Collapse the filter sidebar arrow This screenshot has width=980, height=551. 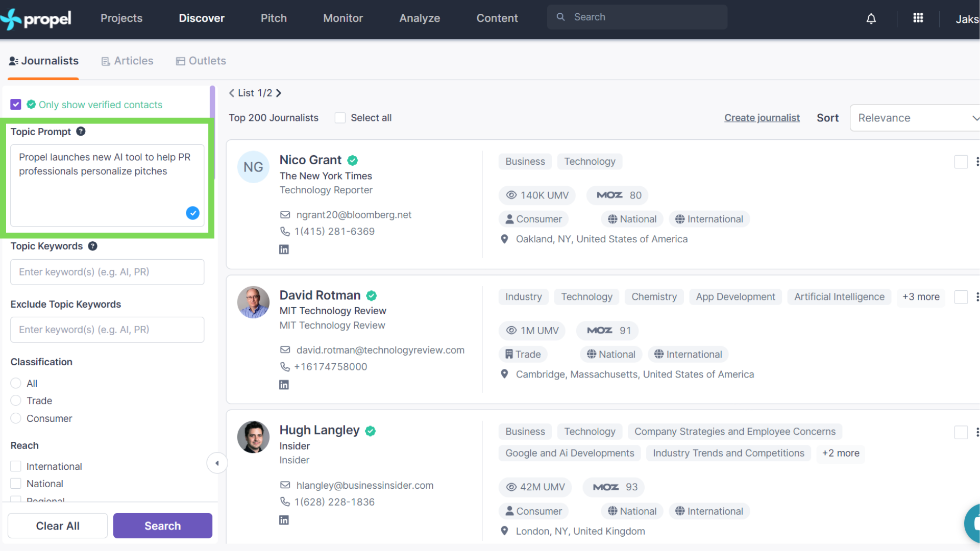217,463
